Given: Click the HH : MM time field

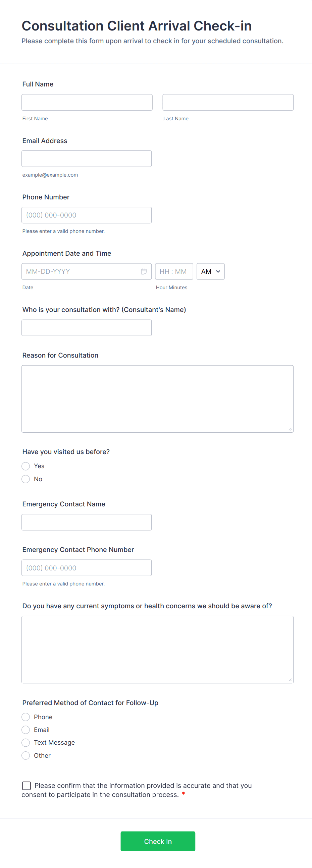Looking at the screenshot, I should (174, 271).
